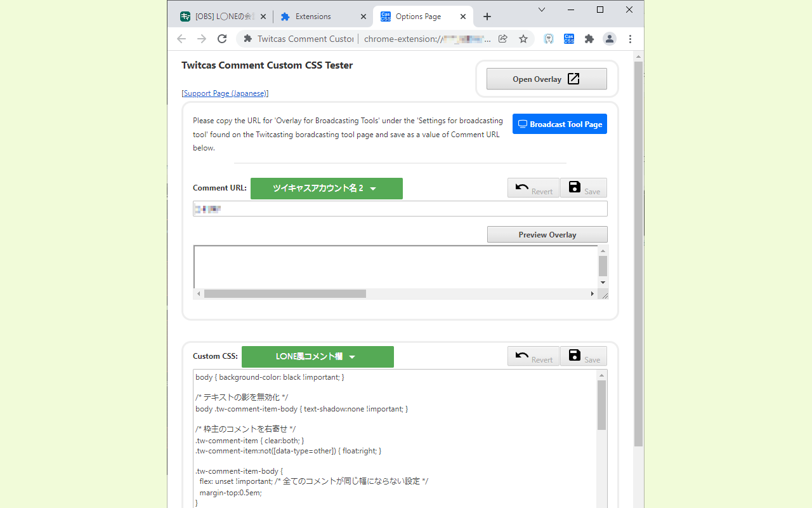
Task: Close the OBS LONE tab
Action: pos(263,17)
